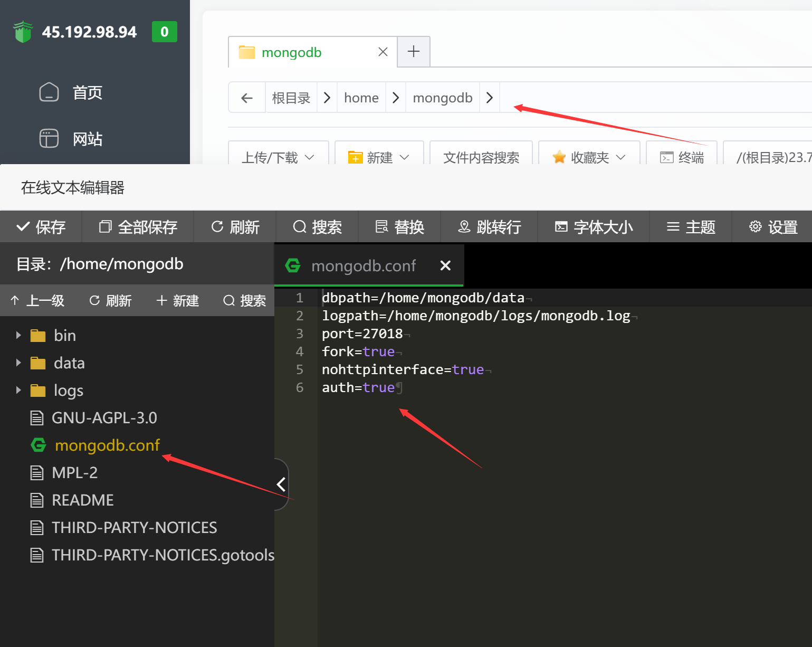Open the 主题 theme menu
The image size is (812, 647).
691,227
